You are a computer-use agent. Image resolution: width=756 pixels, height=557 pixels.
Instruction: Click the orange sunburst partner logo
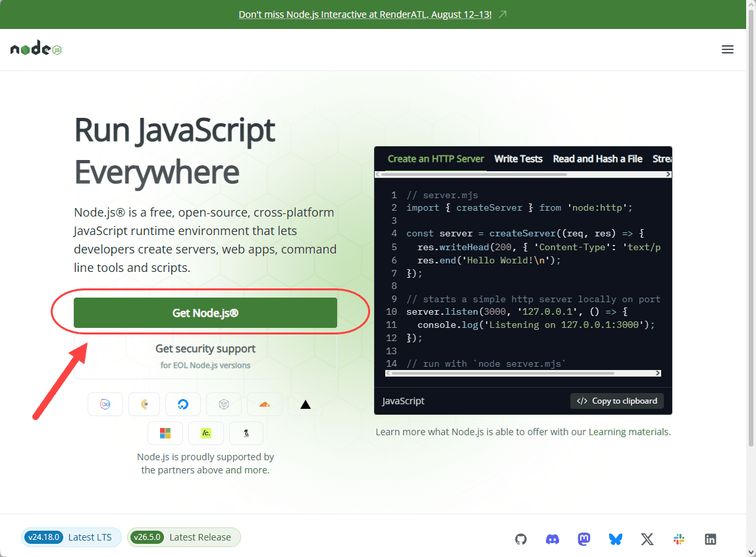144,404
